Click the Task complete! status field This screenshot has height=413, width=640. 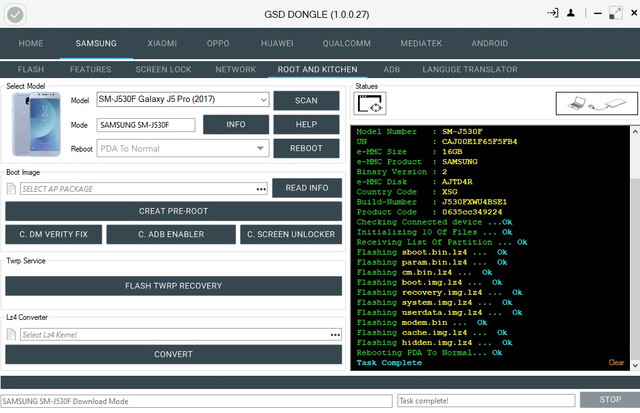click(486, 401)
